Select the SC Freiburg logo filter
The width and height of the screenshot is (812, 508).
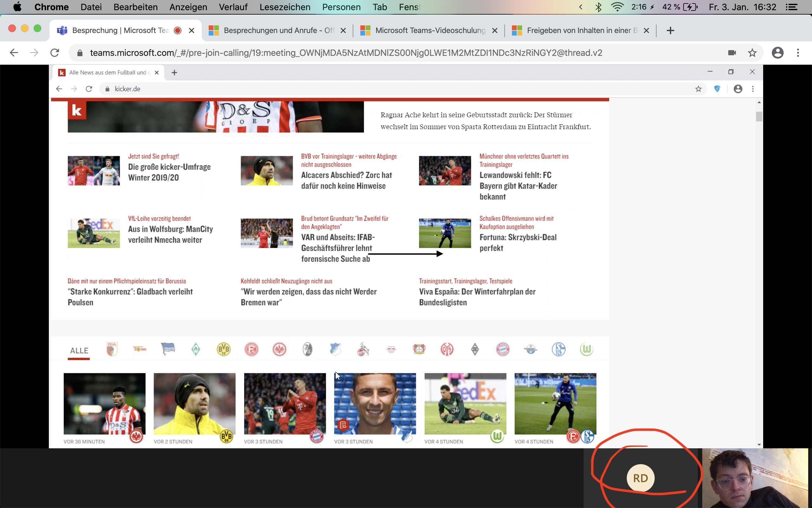pyautogui.click(x=307, y=350)
